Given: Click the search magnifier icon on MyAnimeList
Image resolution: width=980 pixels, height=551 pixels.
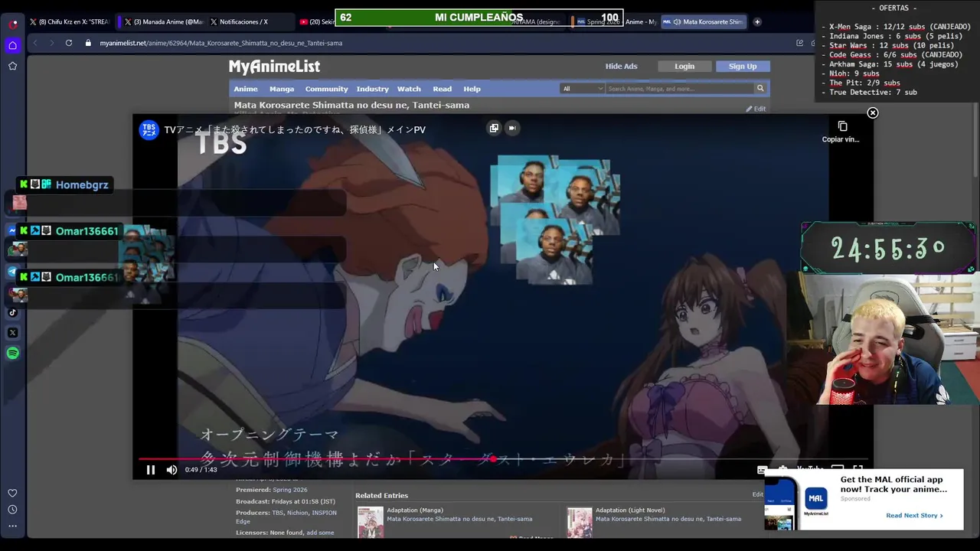Looking at the screenshot, I should [760, 89].
